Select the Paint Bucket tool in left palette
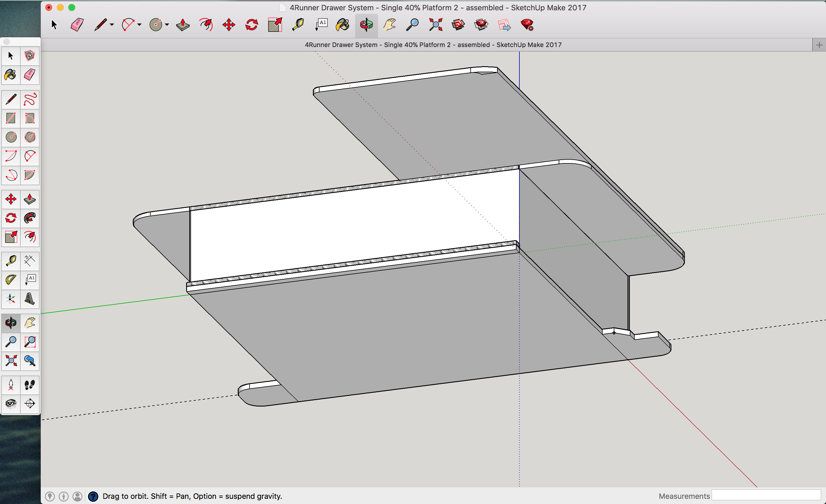This screenshot has width=826, height=504. click(x=11, y=74)
